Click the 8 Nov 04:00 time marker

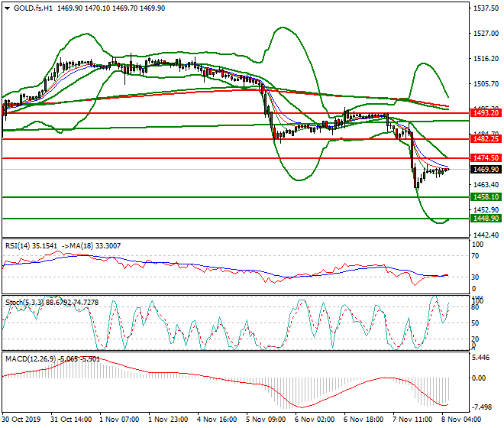tap(461, 420)
